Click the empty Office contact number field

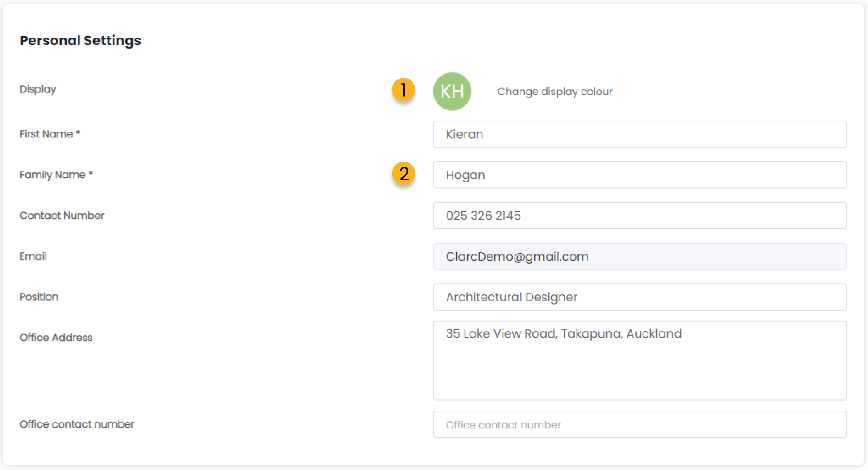pos(640,424)
